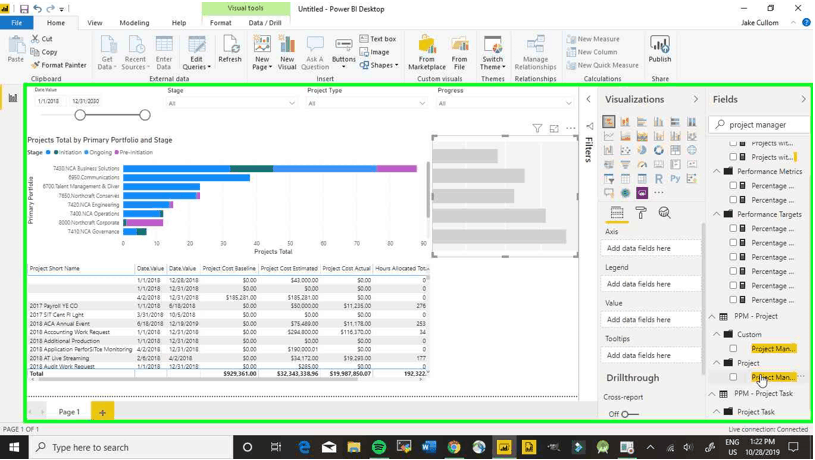Click the Save icon in title bar
The image size is (815, 460).
pos(24,9)
